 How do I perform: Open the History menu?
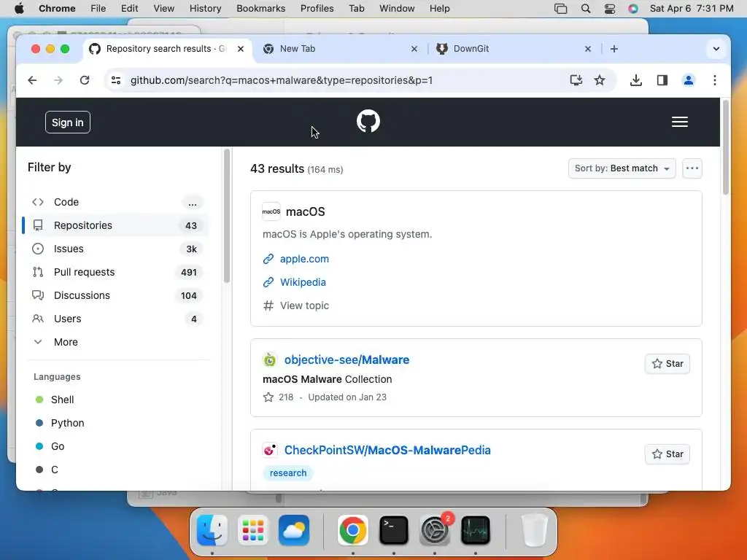(x=205, y=9)
